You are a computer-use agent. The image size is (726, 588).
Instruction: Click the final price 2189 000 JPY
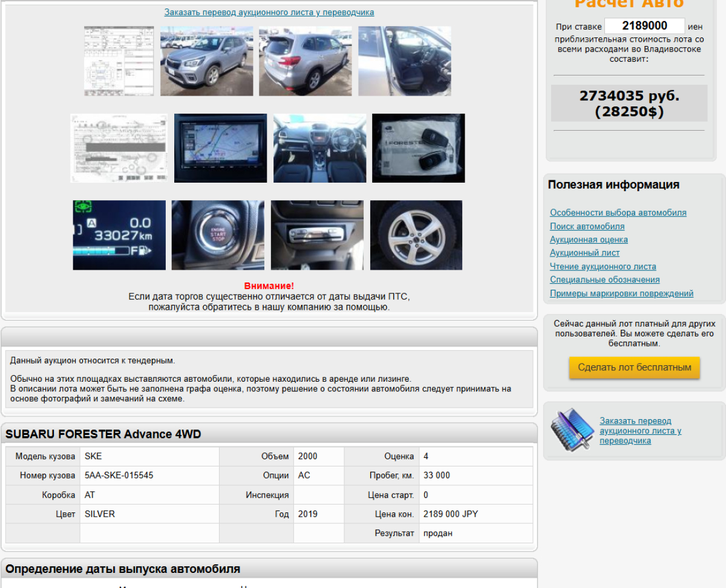click(451, 514)
